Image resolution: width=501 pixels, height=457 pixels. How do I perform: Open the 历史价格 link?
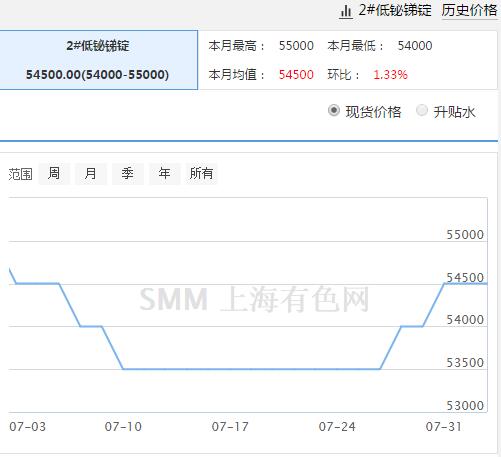[x=469, y=10]
